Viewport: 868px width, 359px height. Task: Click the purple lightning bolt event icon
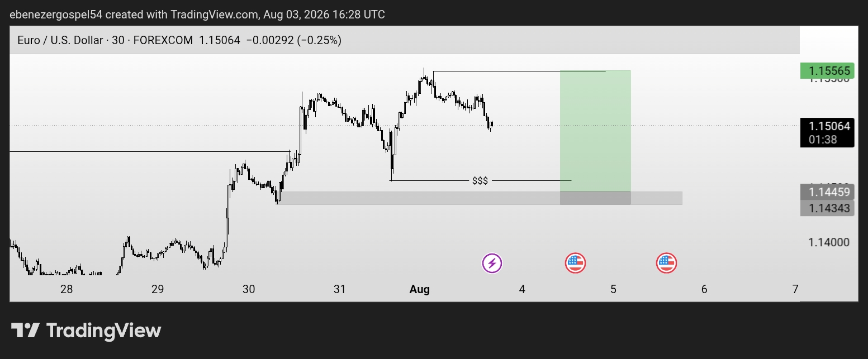[x=492, y=262]
